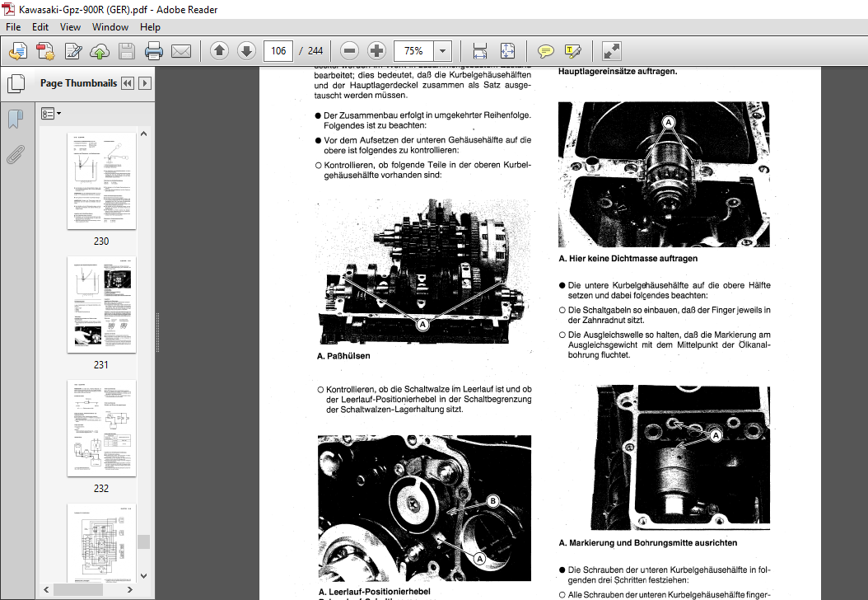Screen dimensions: 868x600
Task: Click the fit width scrolling icon
Action: [x=480, y=51]
